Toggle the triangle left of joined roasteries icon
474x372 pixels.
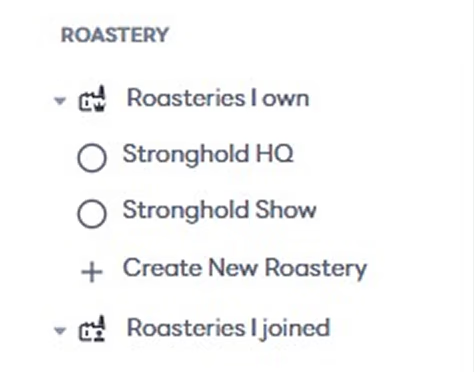coord(60,330)
